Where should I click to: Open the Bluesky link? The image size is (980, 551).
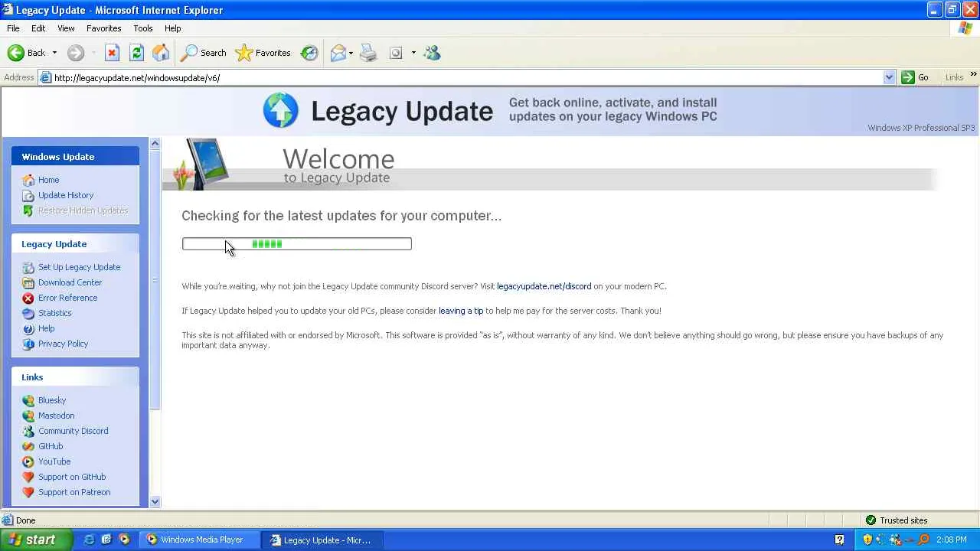coord(52,400)
